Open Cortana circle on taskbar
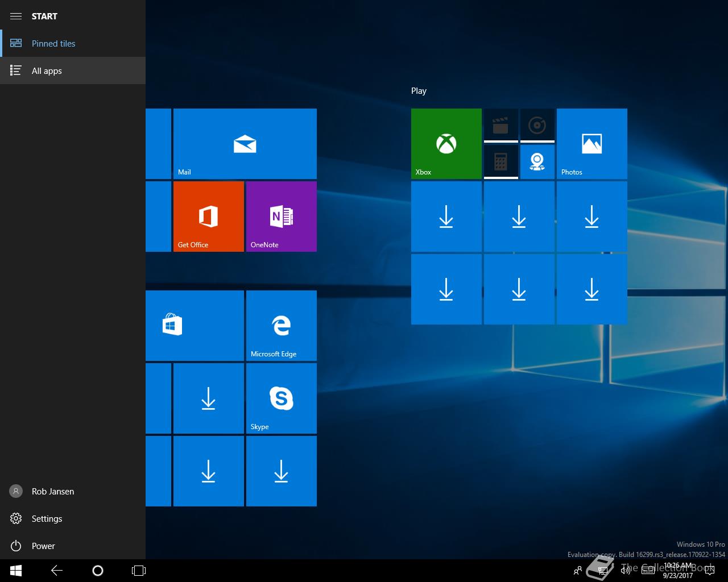This screenshot has height=582, width=728. 98,571
